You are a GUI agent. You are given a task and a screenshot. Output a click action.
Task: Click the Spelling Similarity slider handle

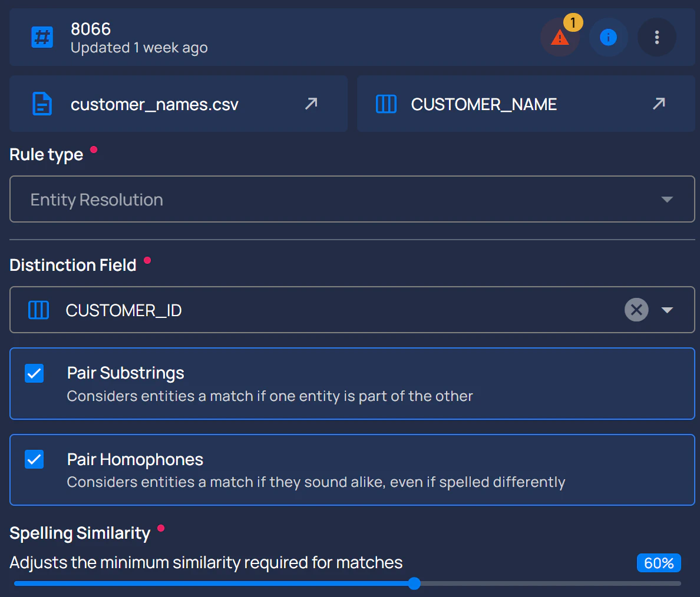[x=414, y=583]
